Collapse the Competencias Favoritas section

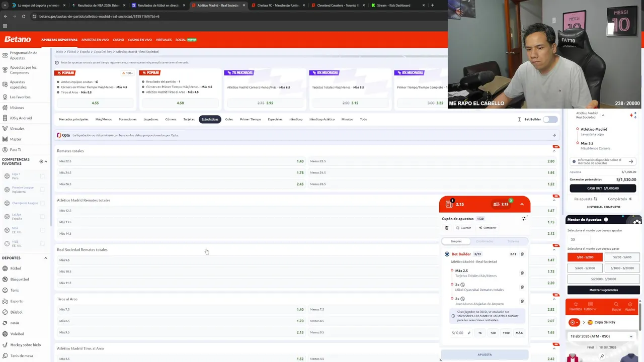click(x=46, y=161)
